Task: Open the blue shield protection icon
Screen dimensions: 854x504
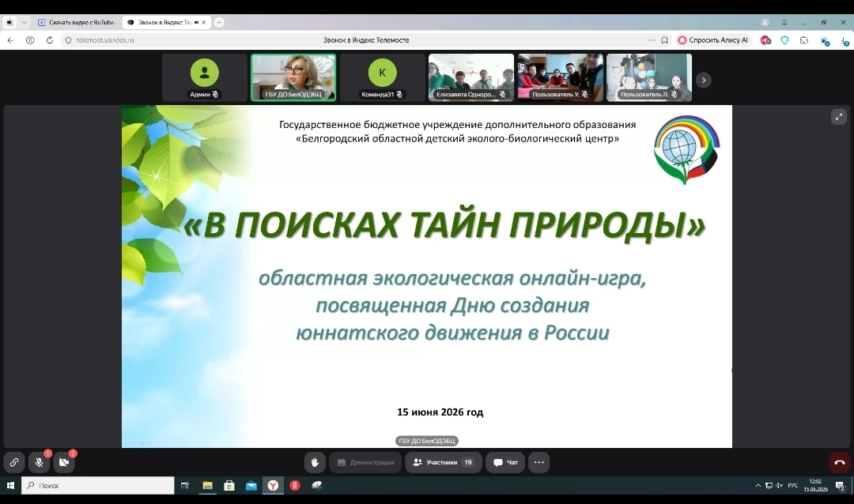Action: click(785, 40)
